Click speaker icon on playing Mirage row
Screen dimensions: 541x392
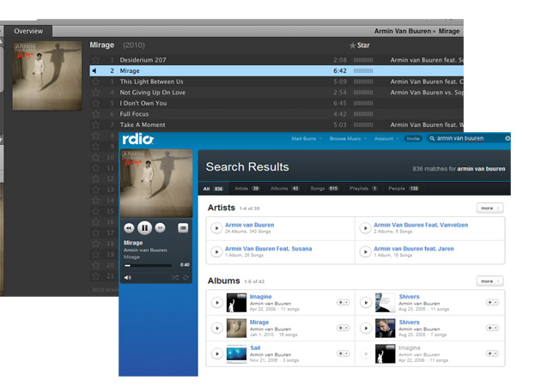[94, 70]
